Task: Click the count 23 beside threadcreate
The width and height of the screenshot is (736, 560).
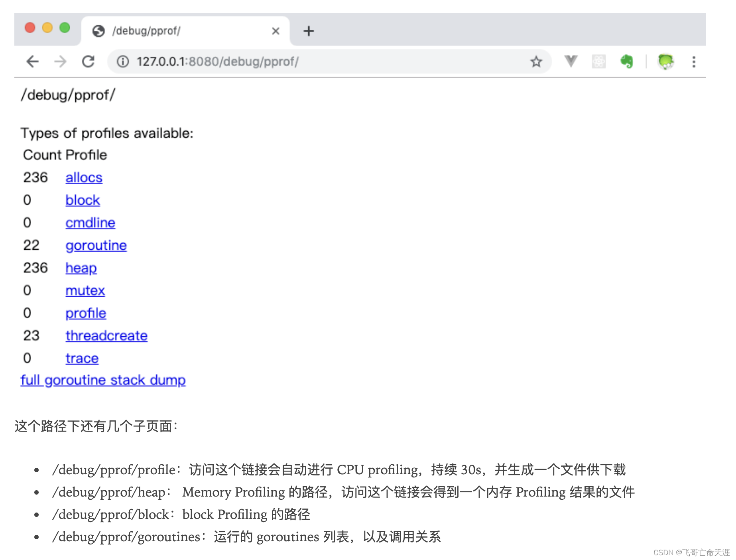Action: click(x=31, y=335)
